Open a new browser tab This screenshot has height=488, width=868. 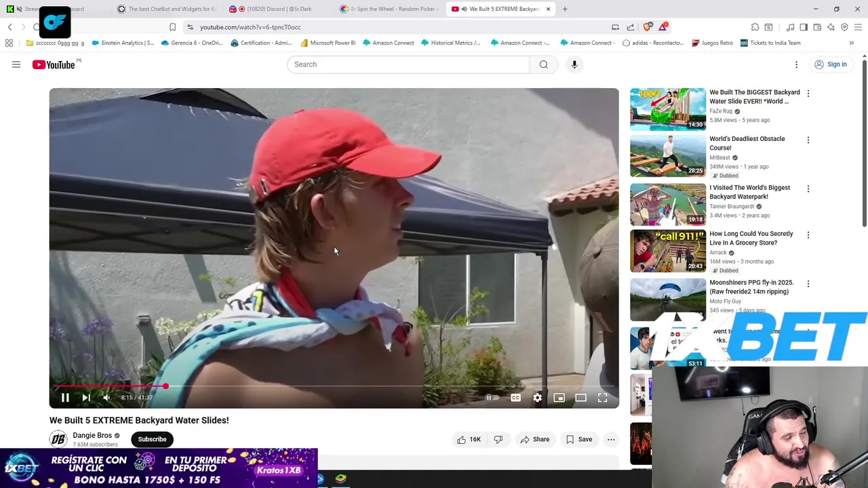pyautogui.click(x=565, y=9)
